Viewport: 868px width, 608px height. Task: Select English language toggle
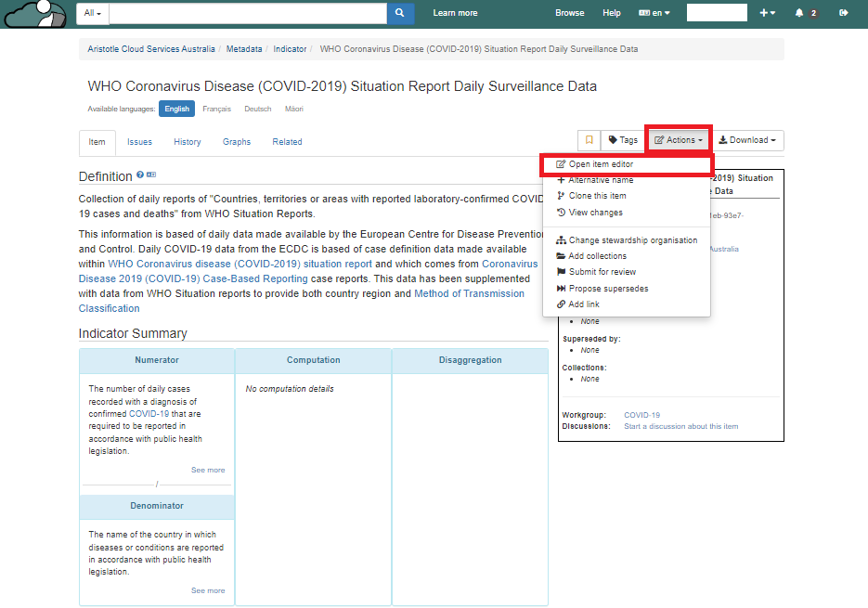click(176, 109)
